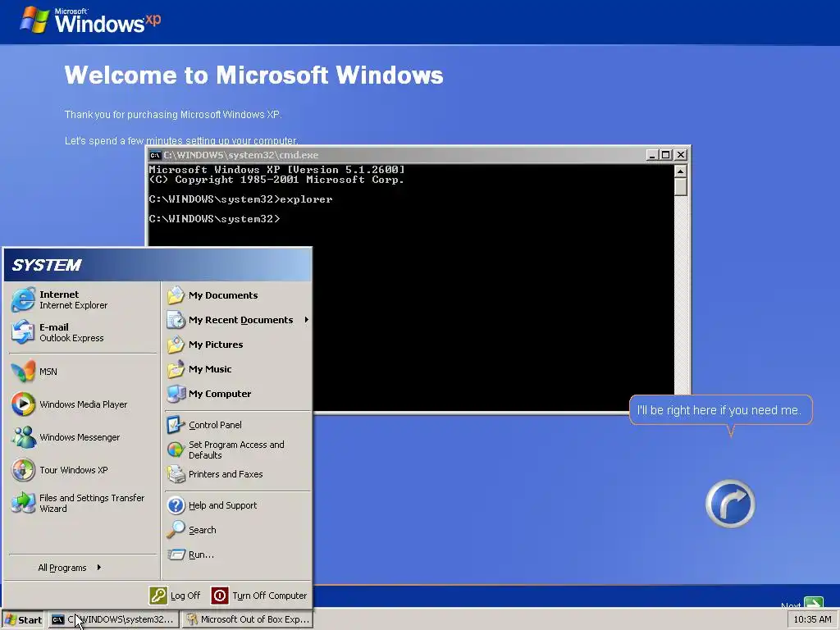The width and height of the screenshot is (840, 630).
Task: Expand the My Recent Documents submenu arrow
Action: point(307,320)
